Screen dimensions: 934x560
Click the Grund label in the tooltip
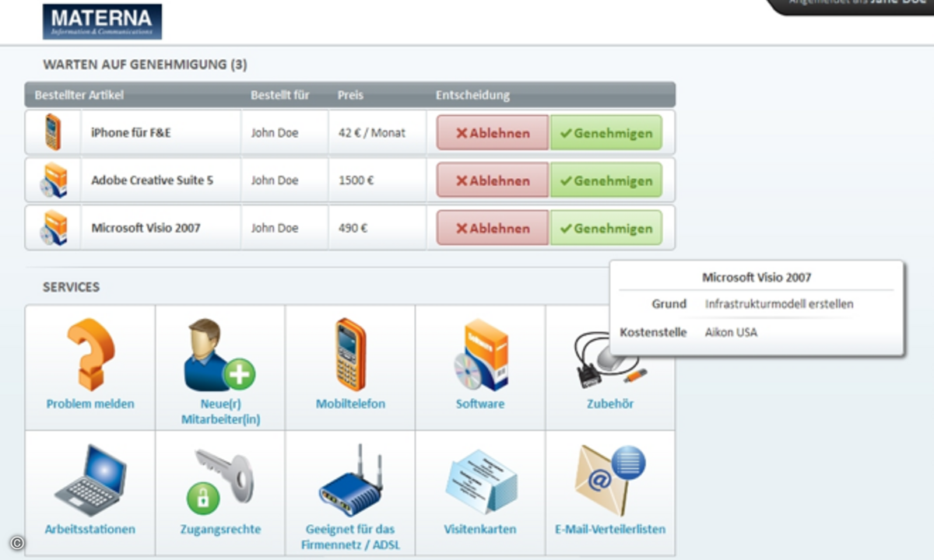click(669, 304)
